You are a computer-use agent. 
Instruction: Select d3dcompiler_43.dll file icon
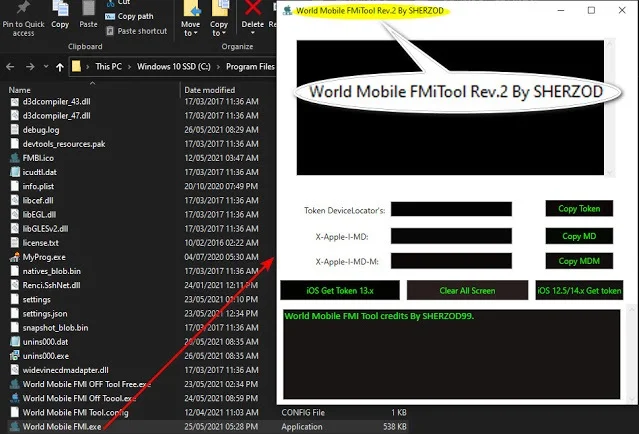15,101
